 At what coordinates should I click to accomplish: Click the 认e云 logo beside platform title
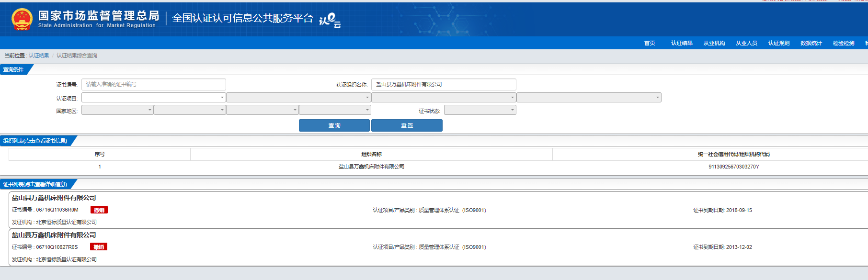pos(330,20)
